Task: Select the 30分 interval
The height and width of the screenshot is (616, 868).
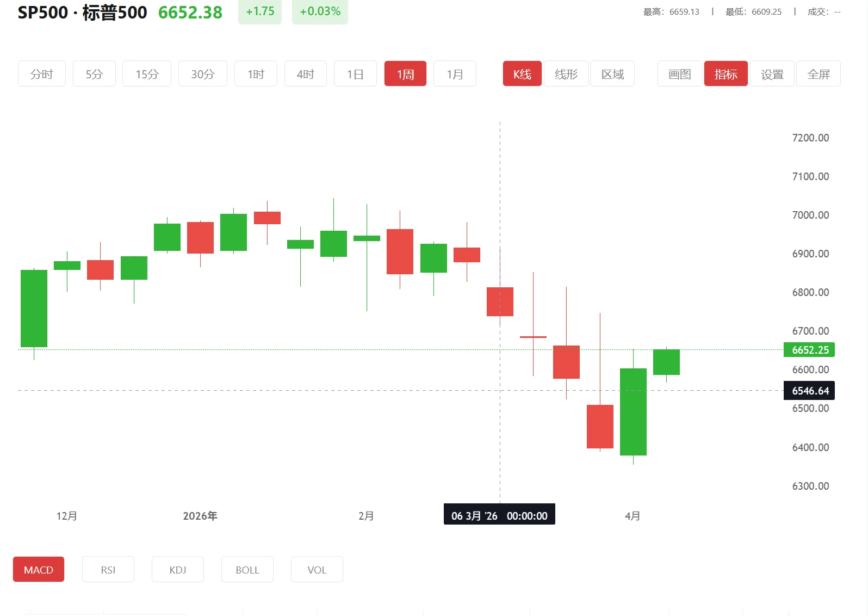Action: [203, 74]
